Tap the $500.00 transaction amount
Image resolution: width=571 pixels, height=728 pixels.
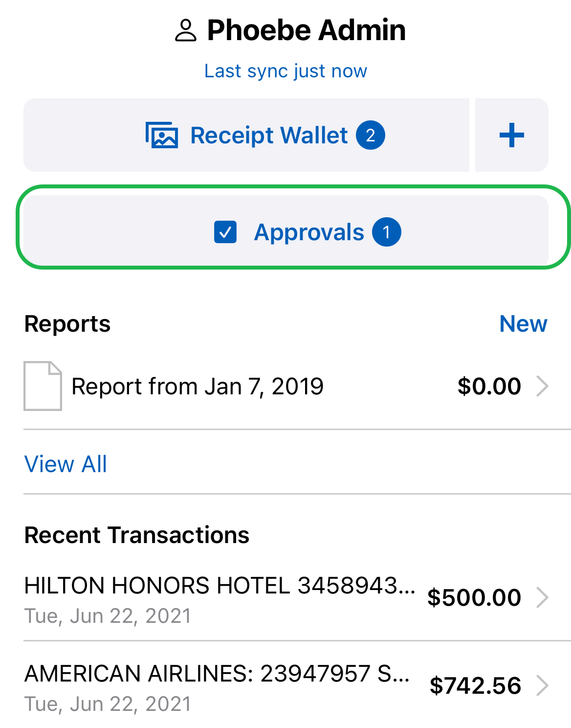pos(474,597)
